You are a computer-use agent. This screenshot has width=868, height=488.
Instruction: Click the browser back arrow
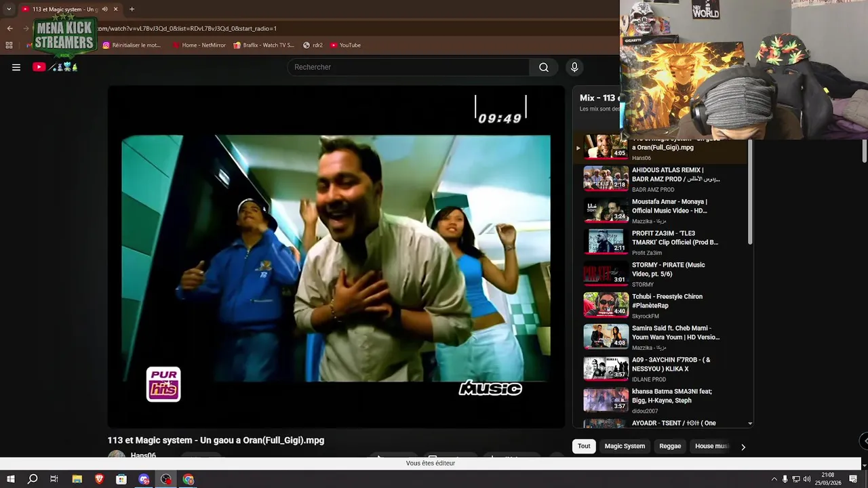click(9, 28)
